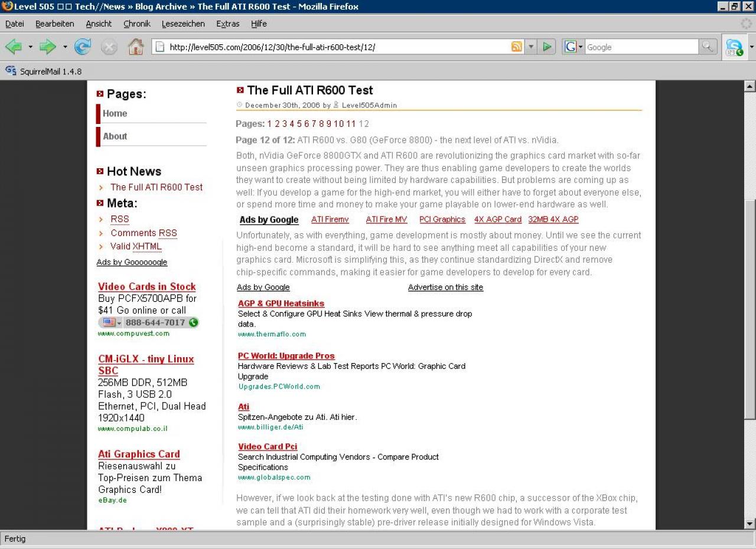Open the US flag country dropdown in ad
Image resolution: width=756 pixels, height=549 pixels.
(x=112, y=322)
